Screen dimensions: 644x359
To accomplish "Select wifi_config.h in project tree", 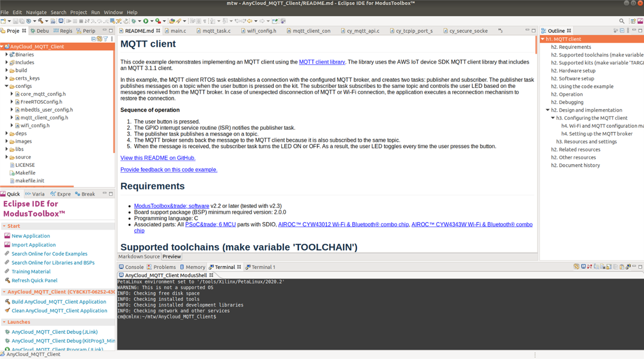I will click(x=35, y=126).
